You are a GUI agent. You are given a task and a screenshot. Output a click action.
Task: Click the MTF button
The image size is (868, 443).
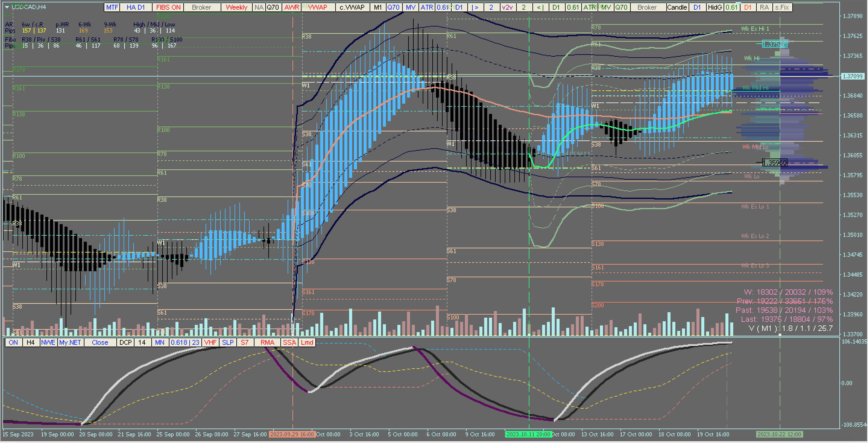tap(112, 8)
